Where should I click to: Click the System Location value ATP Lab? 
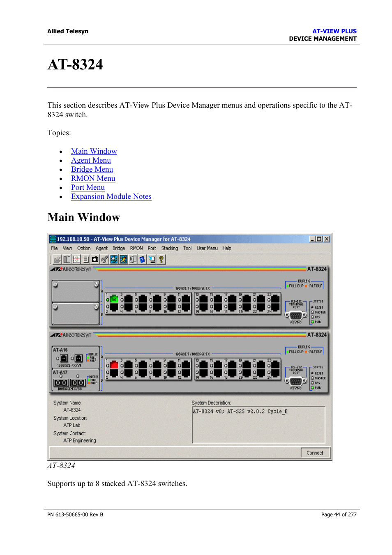(72, 425)
